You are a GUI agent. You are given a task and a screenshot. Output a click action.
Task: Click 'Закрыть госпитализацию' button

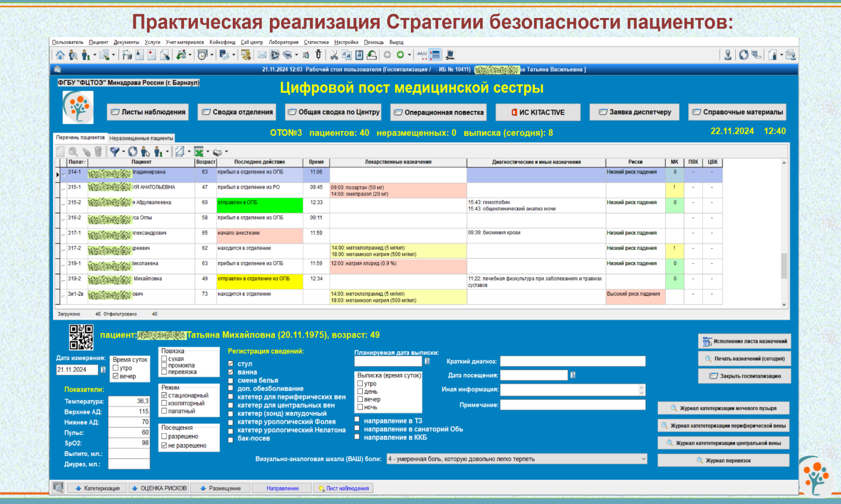(745, 376)
